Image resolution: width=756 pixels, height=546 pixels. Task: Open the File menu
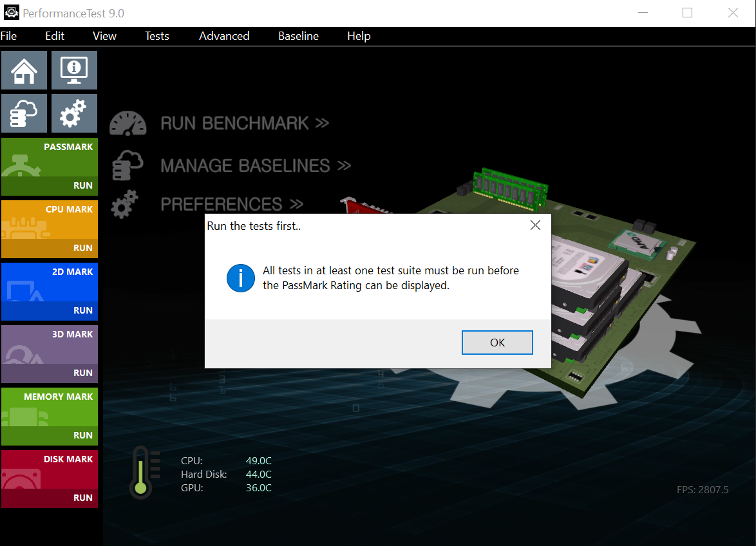(x=8, y=36)
